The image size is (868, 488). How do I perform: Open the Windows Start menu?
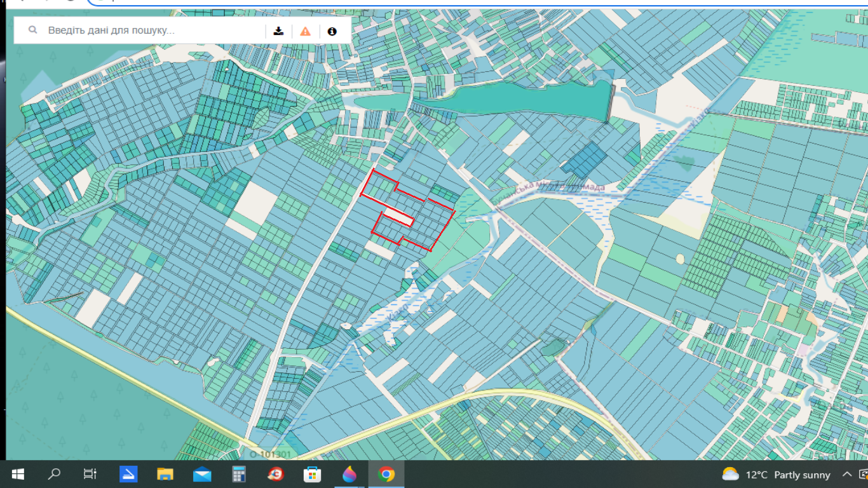point(18,474)
